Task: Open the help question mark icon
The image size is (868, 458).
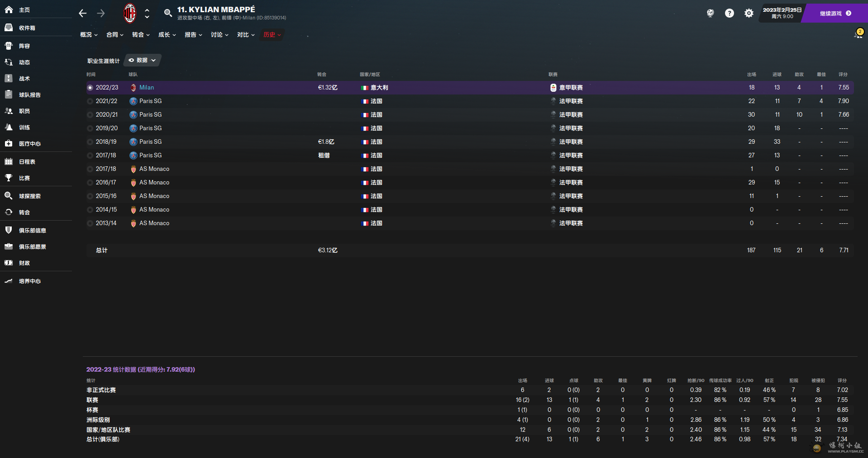Action: (730, 13)
